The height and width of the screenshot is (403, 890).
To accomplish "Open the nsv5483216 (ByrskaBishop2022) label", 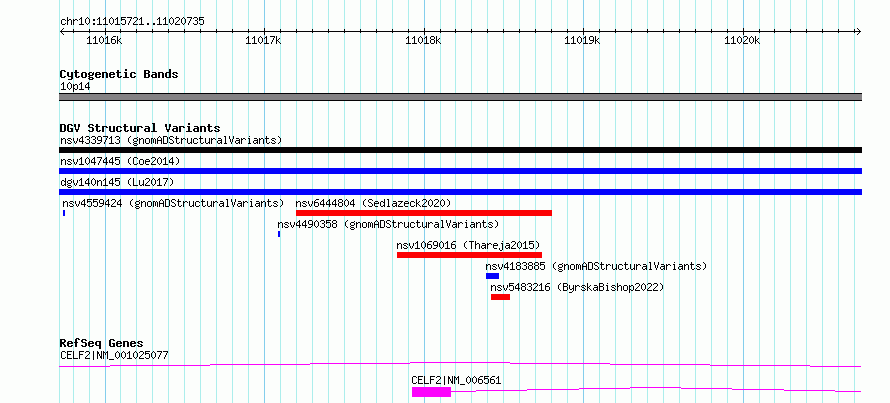I will (x=577, y=287).
